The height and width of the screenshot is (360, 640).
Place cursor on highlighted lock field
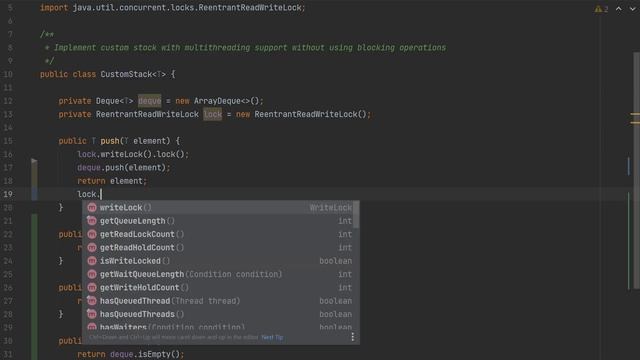tap(213, 114)
